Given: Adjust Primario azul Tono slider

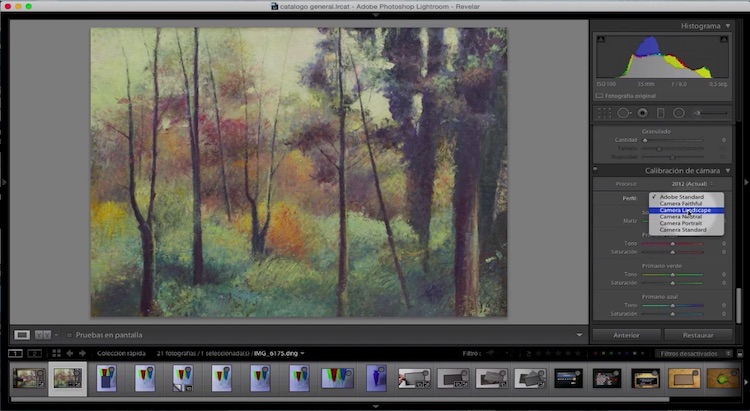Looking at the screenshot, I should 673,305.
